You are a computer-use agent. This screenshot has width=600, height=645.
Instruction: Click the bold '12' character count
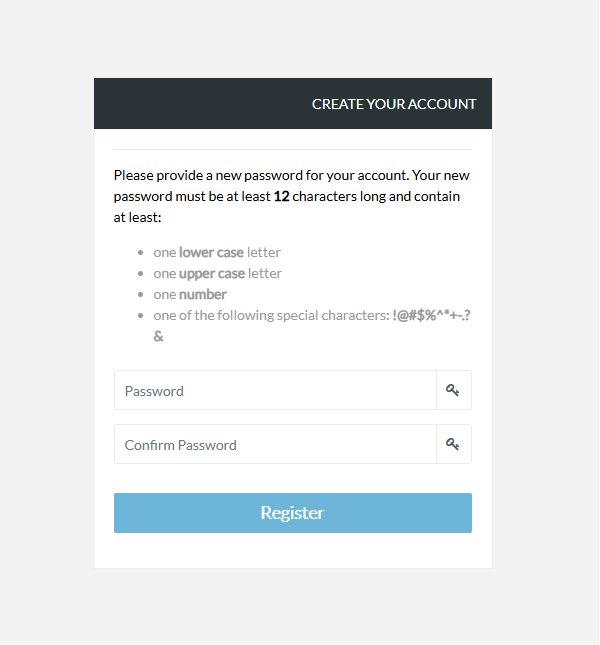click(282, 197)
